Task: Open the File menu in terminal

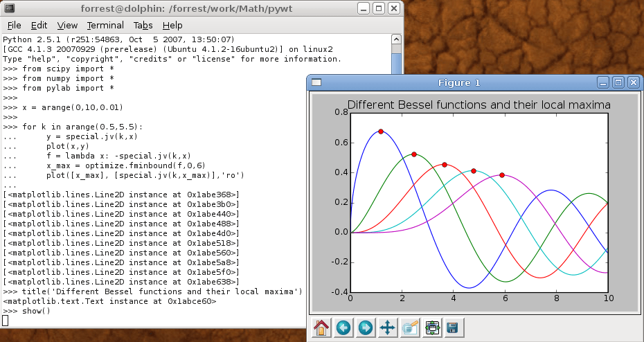Action: point(14,25)
